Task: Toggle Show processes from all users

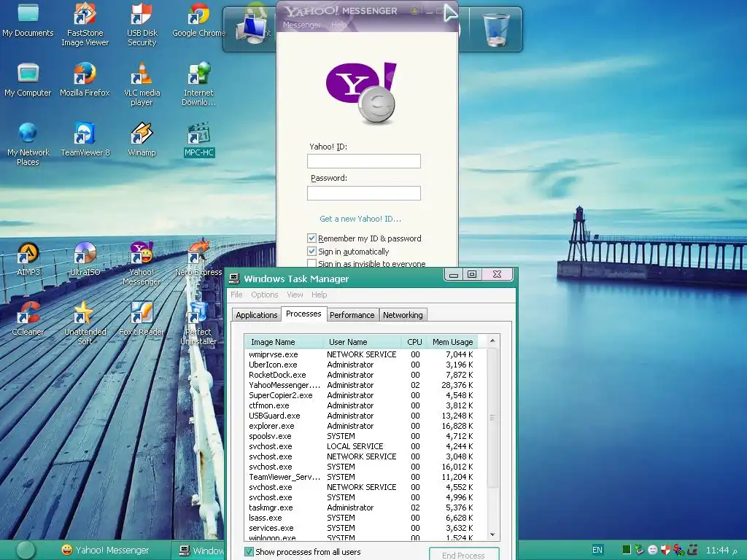Action: [x=249, y=552]
